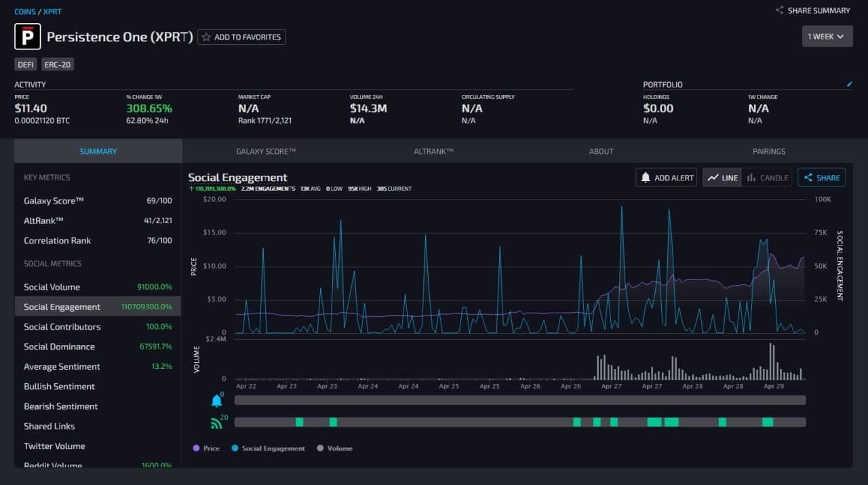The width and height of the screenshot is (868, 485).
Task: Click the blue alerts bell icon below the chart
Action: tap(217, 400)
